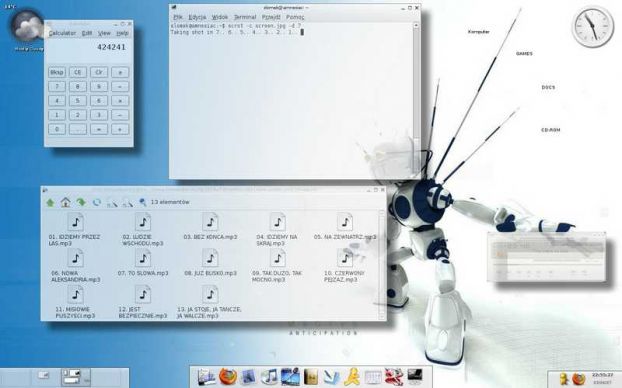Launch Firefox from the bottom dock
This screenshot has height=388, width=622.
click(228, 376)
